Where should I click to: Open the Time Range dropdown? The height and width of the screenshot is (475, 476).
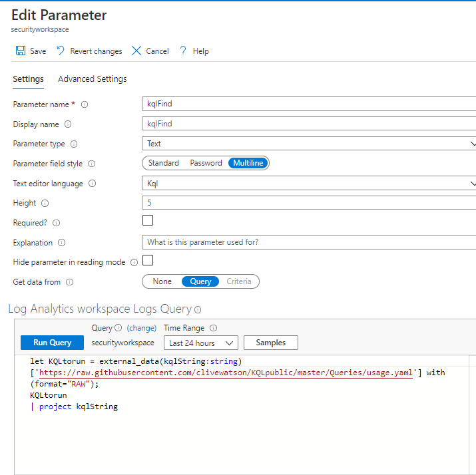[200, 343]
